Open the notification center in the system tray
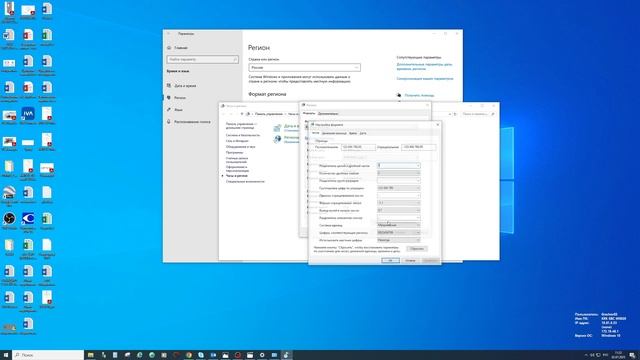The image size is (640, 360). (x=632, y=355)
